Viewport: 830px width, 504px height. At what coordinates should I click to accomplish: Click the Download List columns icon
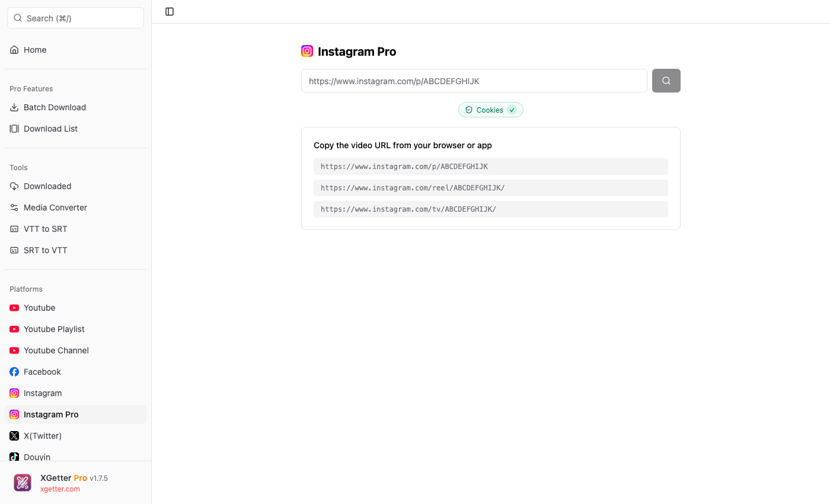coord(14,129)
